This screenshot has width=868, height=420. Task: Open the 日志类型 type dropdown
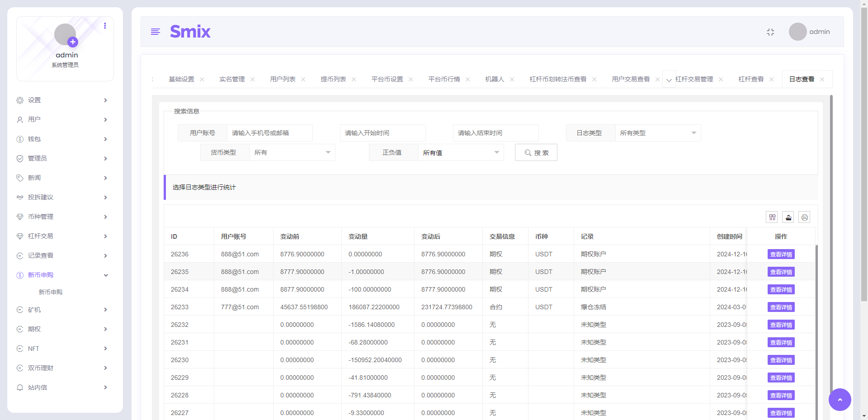coord(658,132)
